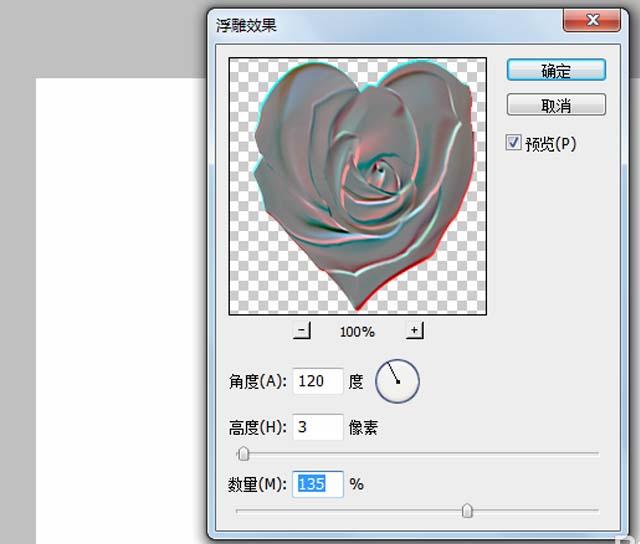
Task: Toggle the 预览(P) checkbox
Action: 513,142
